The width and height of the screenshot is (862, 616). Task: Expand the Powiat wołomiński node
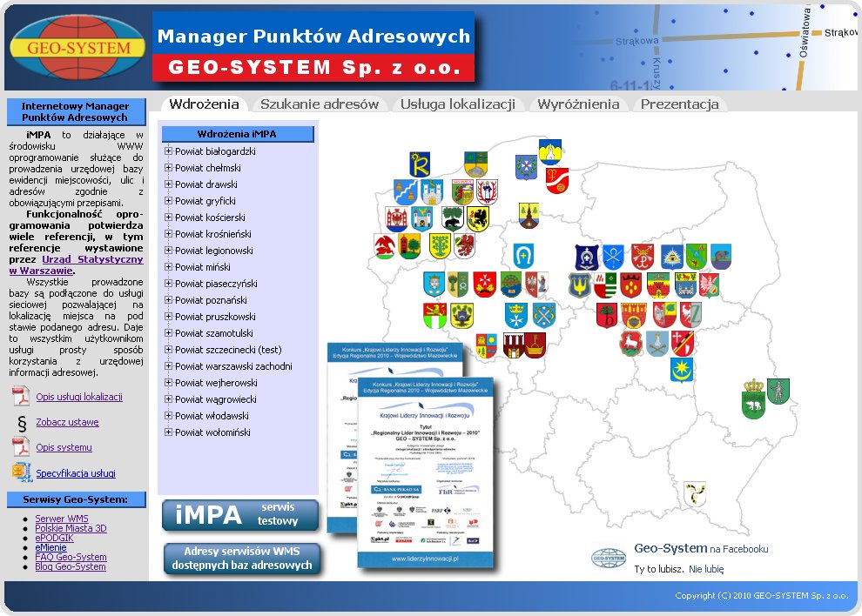pos(169,432)
